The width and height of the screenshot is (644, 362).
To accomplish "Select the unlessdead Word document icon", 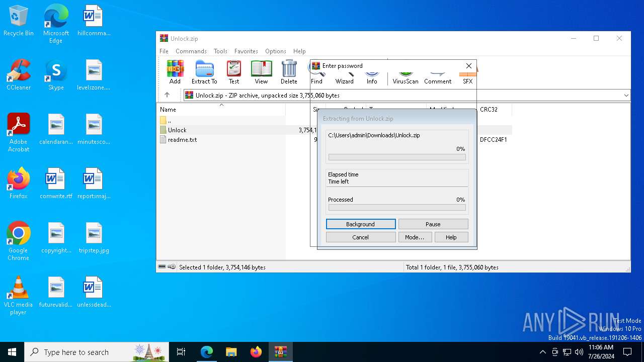I will click(94, 293).
